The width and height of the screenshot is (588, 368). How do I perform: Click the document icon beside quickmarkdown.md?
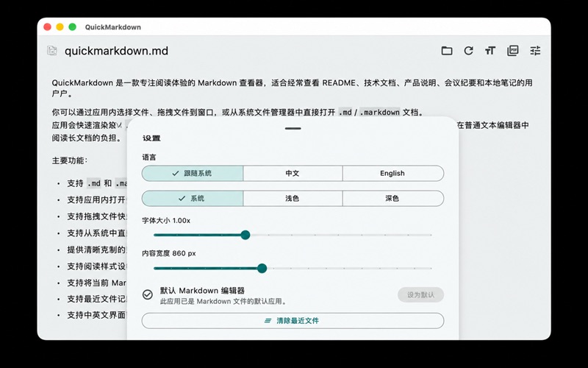tap(52, 50)
